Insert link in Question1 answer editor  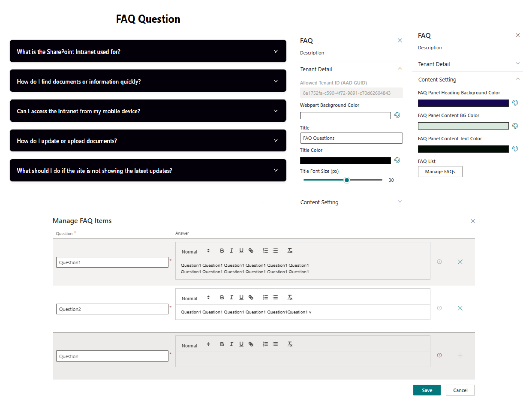coord(251,251)
